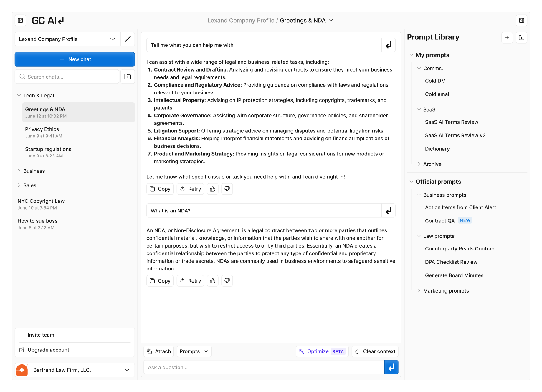Click the search magnifier icon in Search chats
The height and width of the screenshot is (392, 542).
[22, 77]
